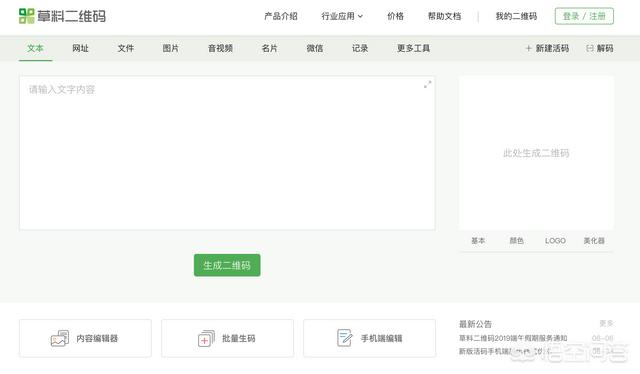
Task: Open 帮助文档 from the header
Action: coord(444,16)
